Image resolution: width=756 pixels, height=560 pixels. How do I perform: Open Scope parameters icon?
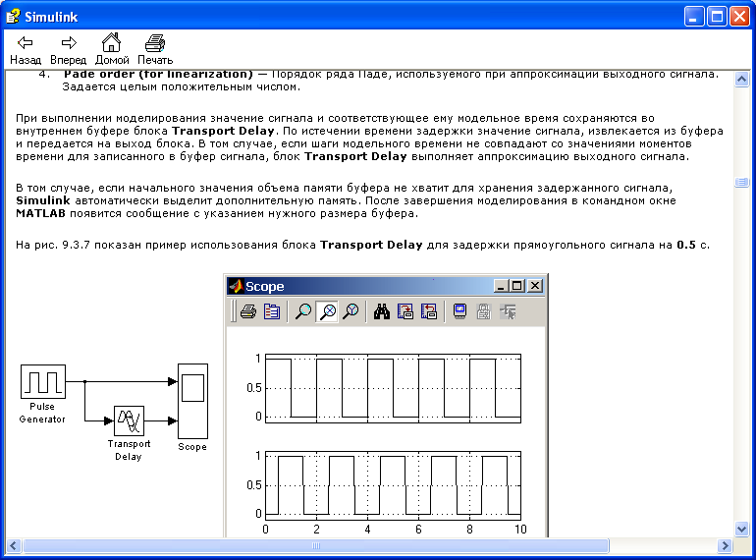(x=272, y=311)
